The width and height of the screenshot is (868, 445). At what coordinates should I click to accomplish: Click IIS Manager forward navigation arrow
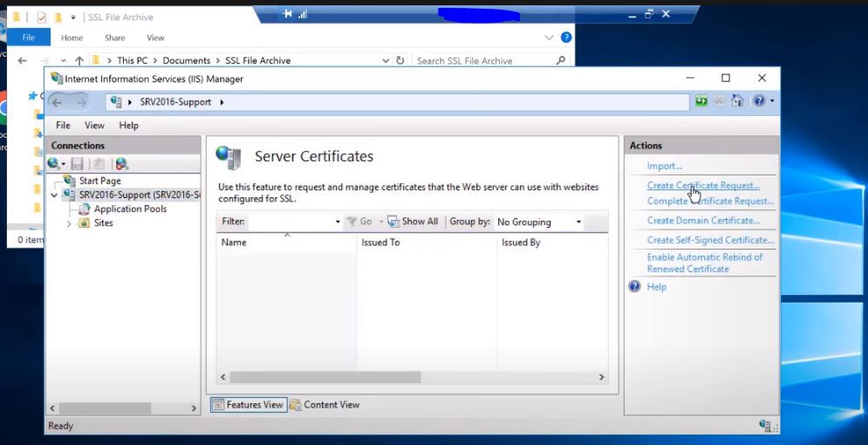81,102
